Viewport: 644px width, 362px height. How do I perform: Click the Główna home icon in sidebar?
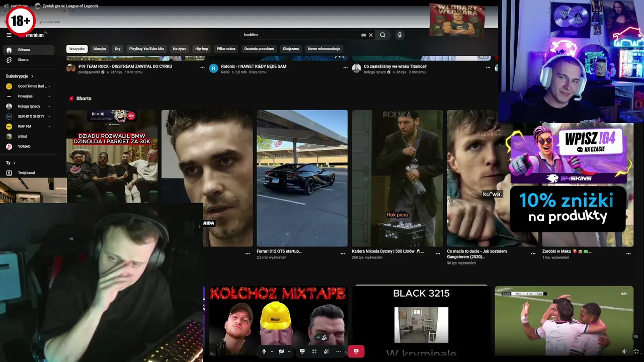pos(9,50)
